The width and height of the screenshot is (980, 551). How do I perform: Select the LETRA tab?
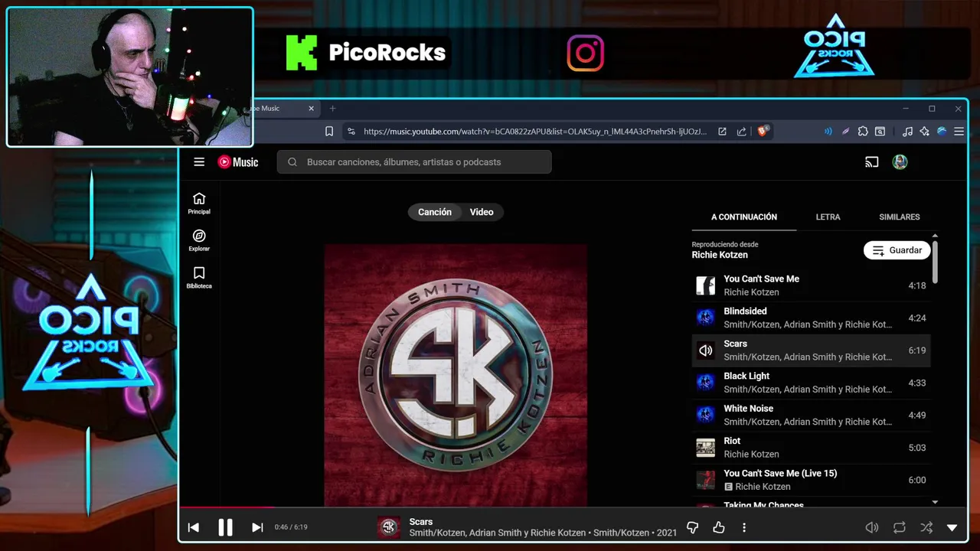[828, 217]
